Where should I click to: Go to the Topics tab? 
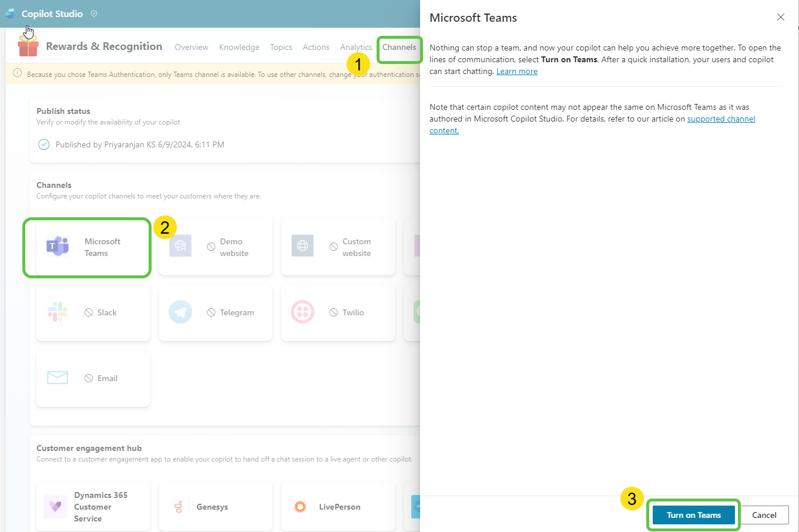281,47
